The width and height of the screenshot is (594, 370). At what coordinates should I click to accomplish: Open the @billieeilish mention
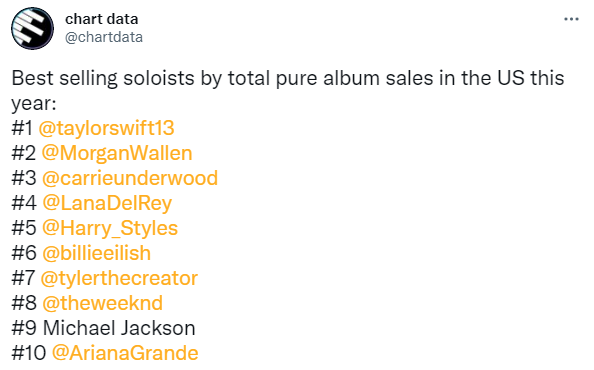pos(97,253)
